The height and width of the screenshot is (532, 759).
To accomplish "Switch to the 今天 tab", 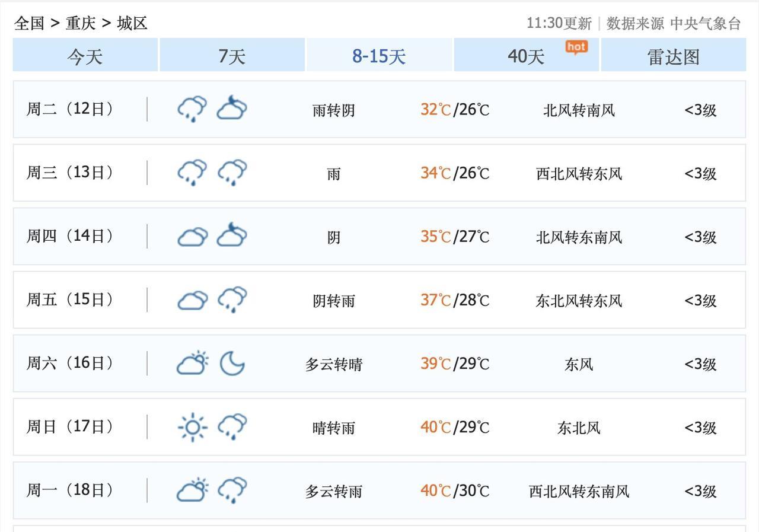I will [85, 56].
